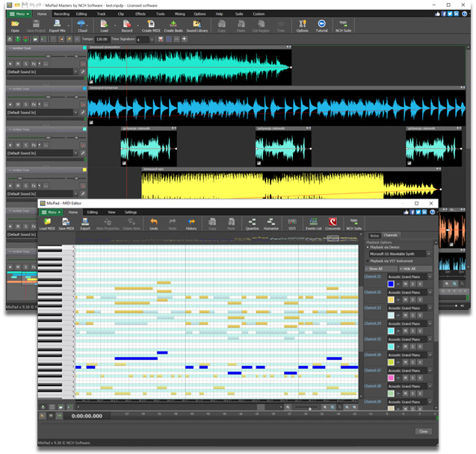This screenshot has height=454, width=476.
Task: Click the Show All channels button
Action: pyautogui.click(x=381, y=269)
